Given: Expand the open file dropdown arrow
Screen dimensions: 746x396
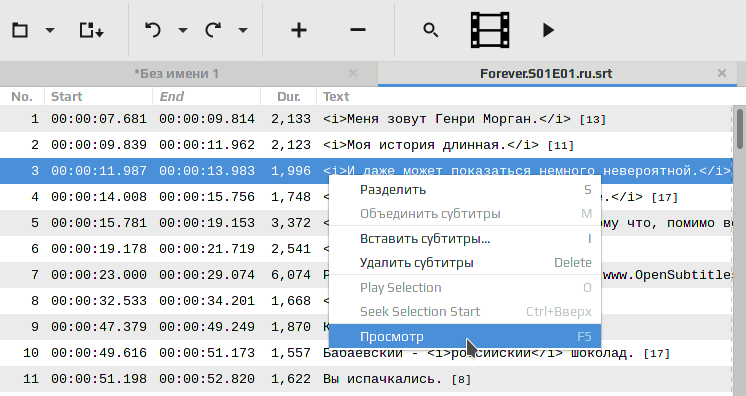Looking at the screenshot, I should point(50,30).
